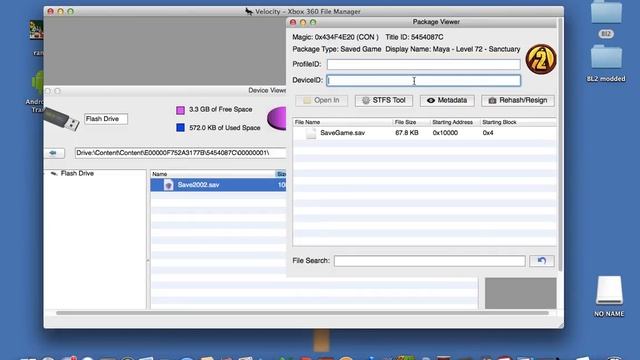Sort by Starting Address column header
The image size is (640, 360).
click(x=455, y=122)
